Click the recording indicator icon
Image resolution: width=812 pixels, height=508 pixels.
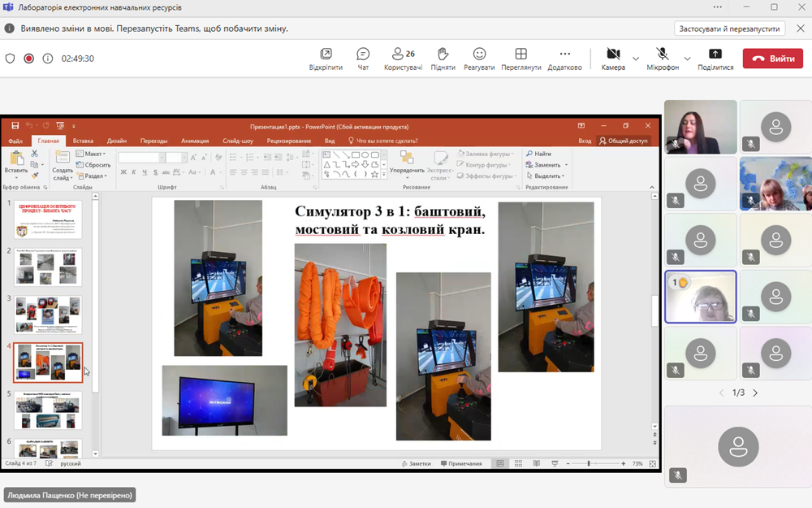click(29, 59)
